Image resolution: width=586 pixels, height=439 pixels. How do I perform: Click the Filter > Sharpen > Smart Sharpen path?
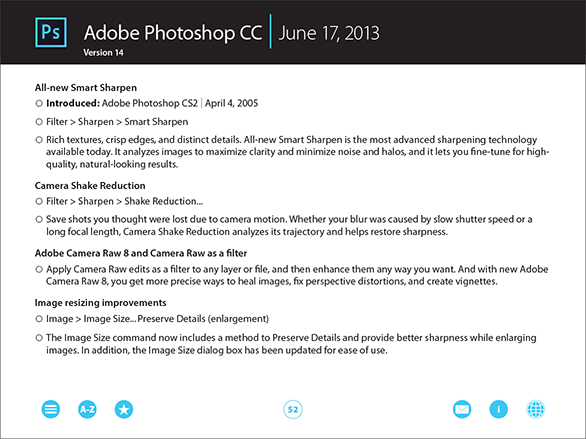[117, 122]
